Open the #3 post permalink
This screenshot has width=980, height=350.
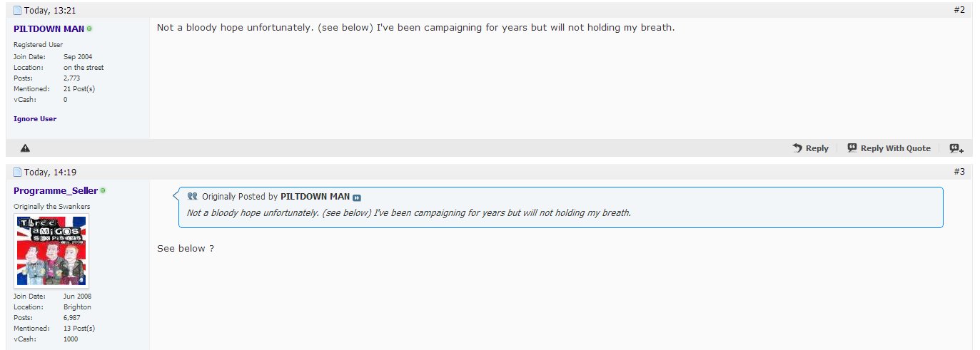(x=959, y=172)
